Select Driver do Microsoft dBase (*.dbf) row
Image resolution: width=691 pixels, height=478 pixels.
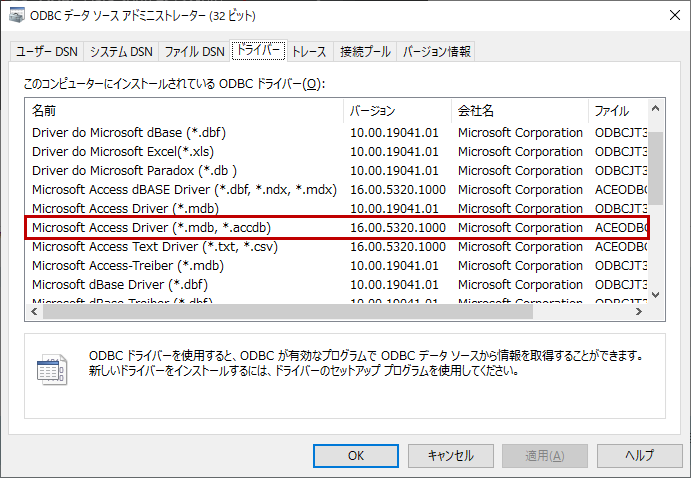(x=337, y=133)
